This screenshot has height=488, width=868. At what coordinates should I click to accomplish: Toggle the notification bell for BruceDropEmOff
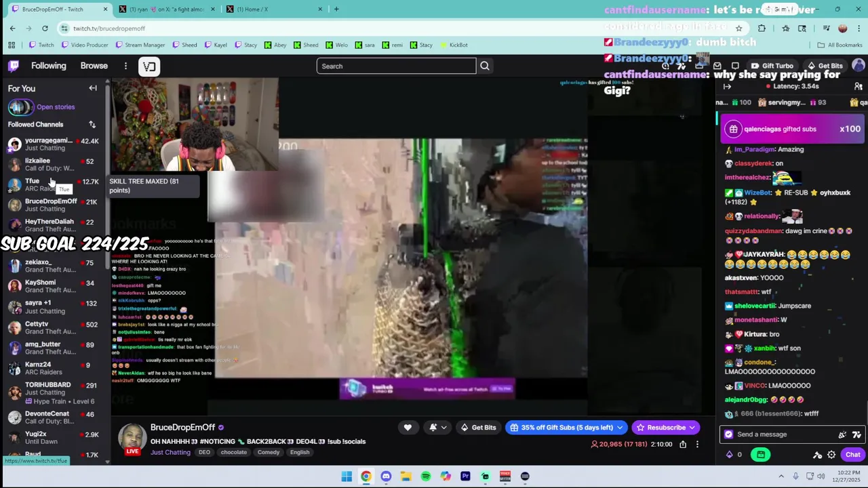(433, 428)
